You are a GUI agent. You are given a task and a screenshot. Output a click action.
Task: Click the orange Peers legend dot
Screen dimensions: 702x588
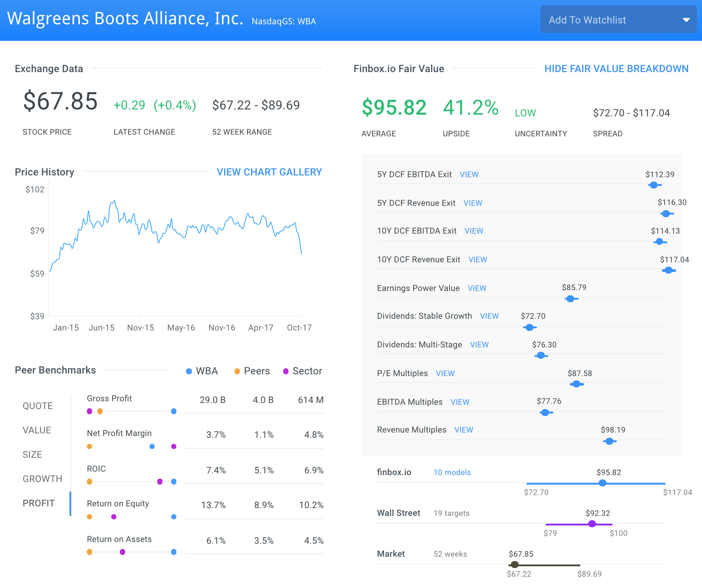237,371
